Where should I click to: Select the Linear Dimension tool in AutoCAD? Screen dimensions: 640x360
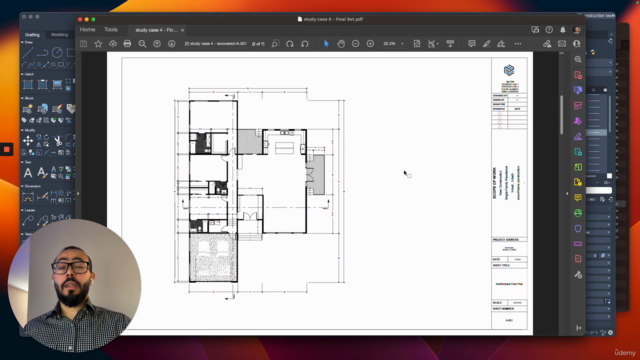coord(28,198)
